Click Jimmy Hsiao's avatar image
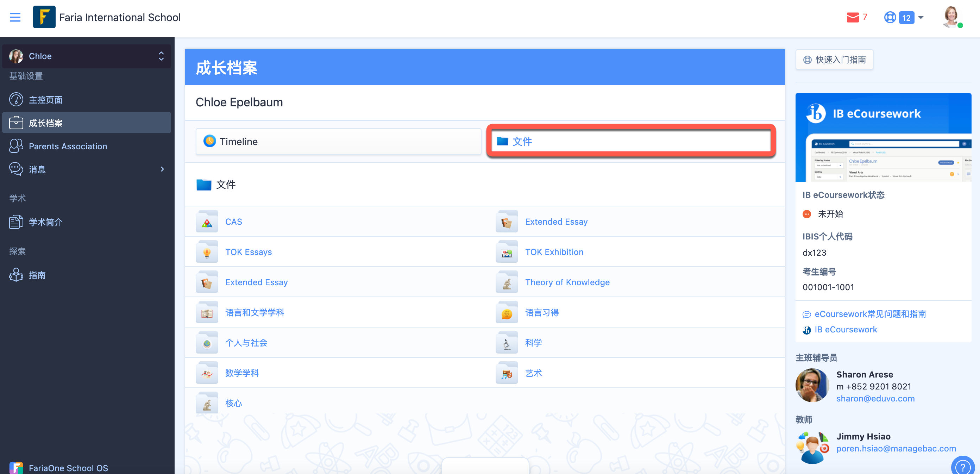980x474 pixels. tap(812, 447)
